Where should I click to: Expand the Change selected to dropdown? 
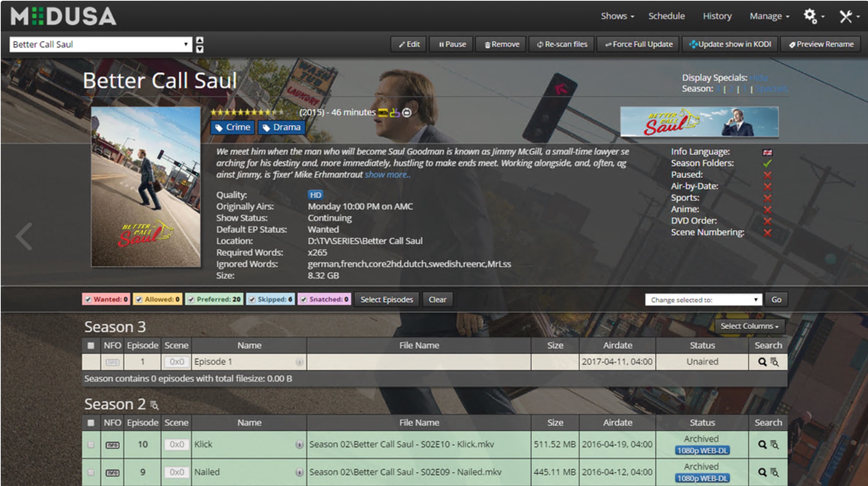pyautogui.click(x=703, y=299)
